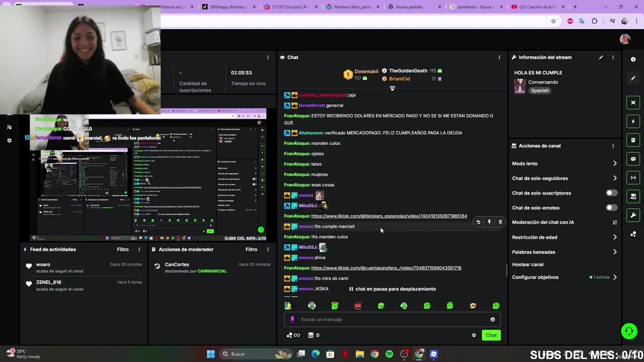Viewport: 644px width, 362px height.
Task: Open the stats panel three-dot menu
Action: click(x=268, y=57)
